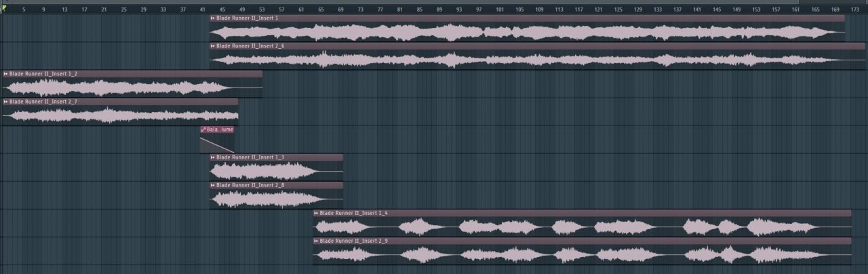
Task: Click the waveform of Blade Runner II_Insert 1_2
Action: point(132,87)
